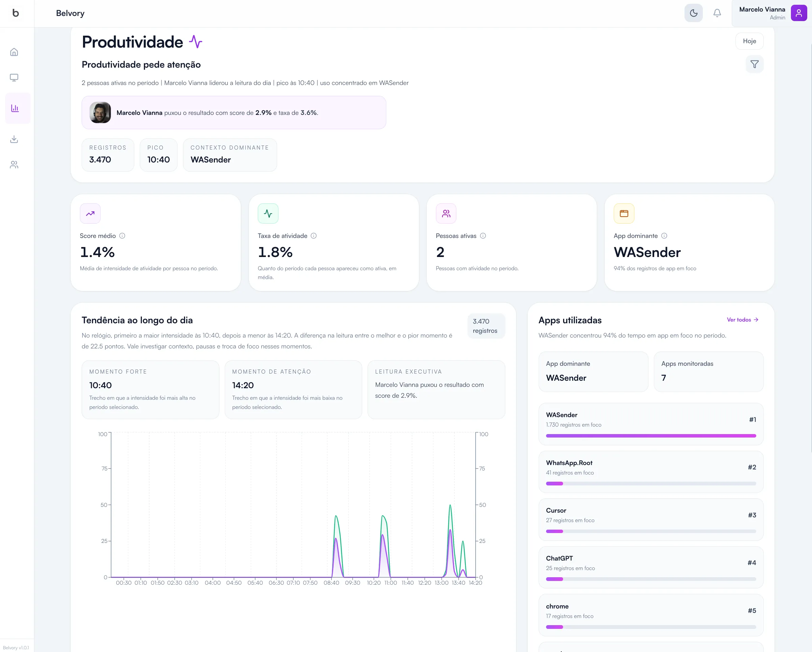Viewport: 812px width, 652px height.
Task: Click the Taxa de atividade info icon
Action: click(314, 236)
